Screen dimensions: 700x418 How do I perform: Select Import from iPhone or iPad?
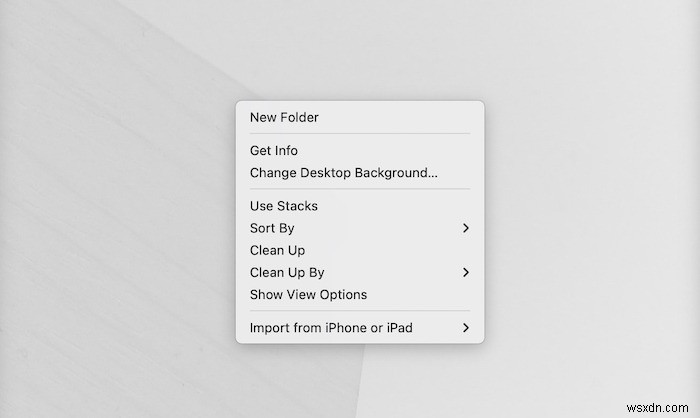click(x=331, y=328)
